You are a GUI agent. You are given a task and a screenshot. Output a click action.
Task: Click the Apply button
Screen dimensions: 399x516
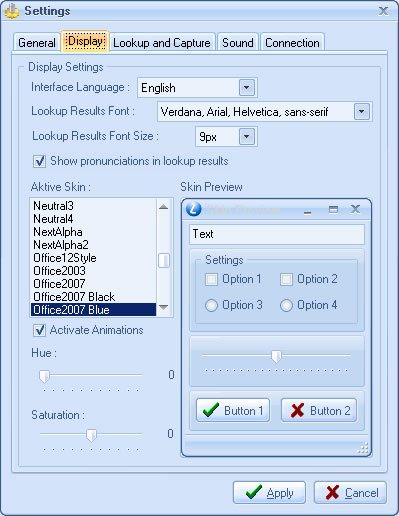pos(269,492)
